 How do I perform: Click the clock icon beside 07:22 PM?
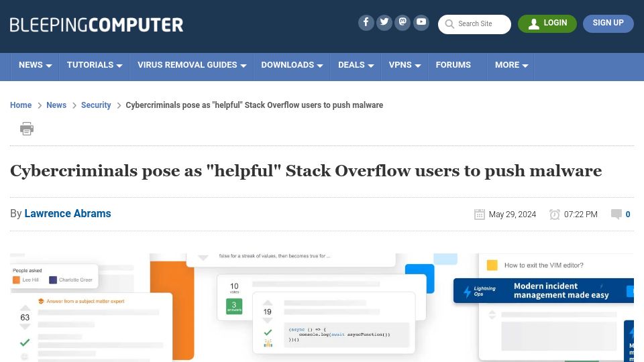coord(555,215)
